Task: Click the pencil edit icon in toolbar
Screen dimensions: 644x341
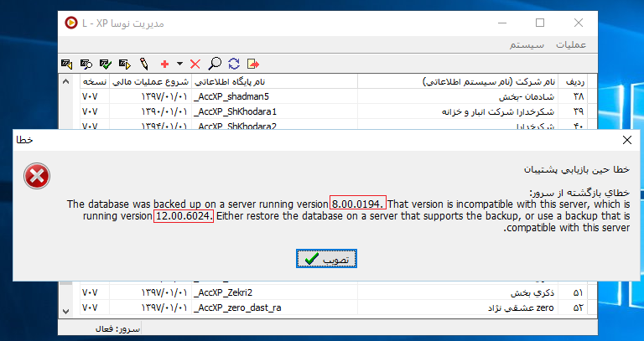Action: point(144,64)
